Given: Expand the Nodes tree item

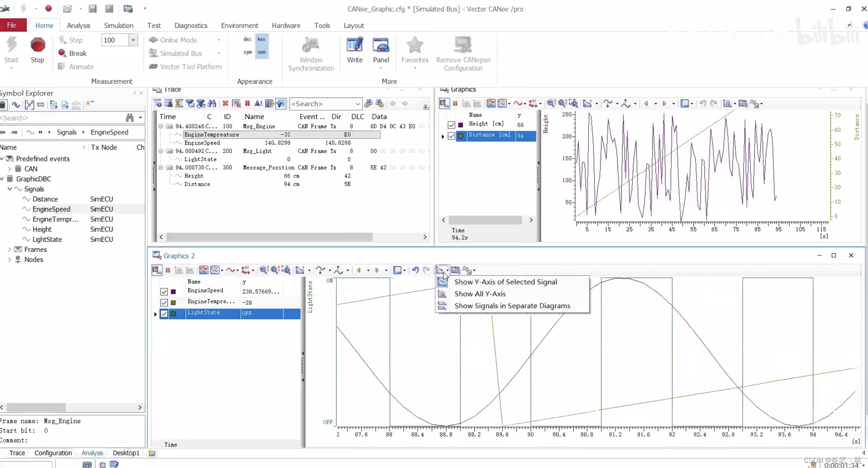Looking at the screenshot, I should click(x=9, y=260).
